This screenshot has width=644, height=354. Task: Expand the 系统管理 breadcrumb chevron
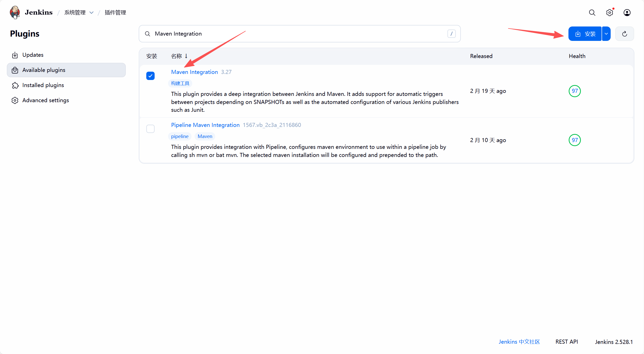pyautogui.click(x=91, y=13)
